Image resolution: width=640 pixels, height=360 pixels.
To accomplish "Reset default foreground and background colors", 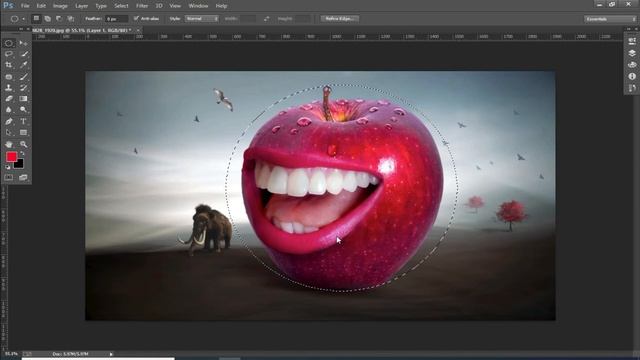I will (8, 167).
